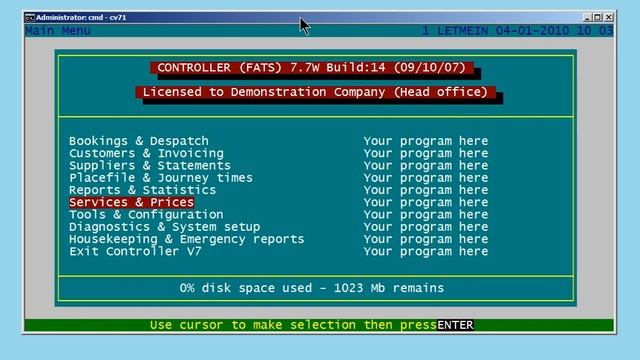Click 'Use cursor to make selection' hint
The image size is (640, 360).
[293, 325]
